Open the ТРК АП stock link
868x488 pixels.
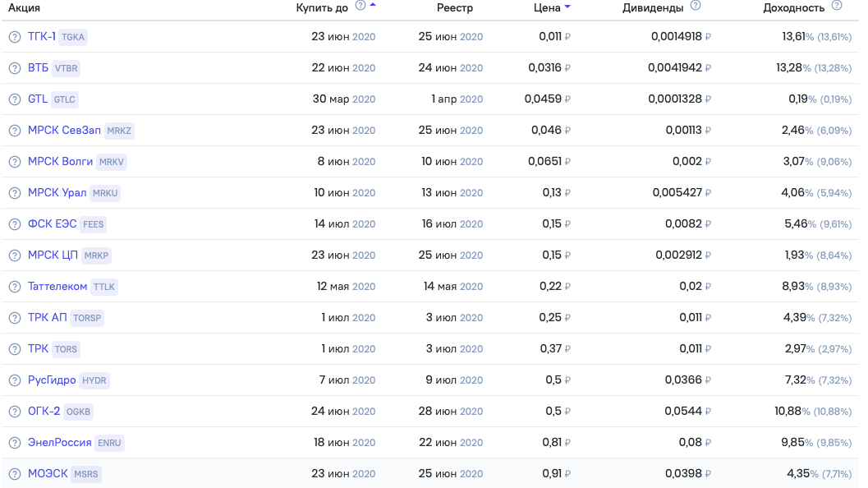[47, 317]
